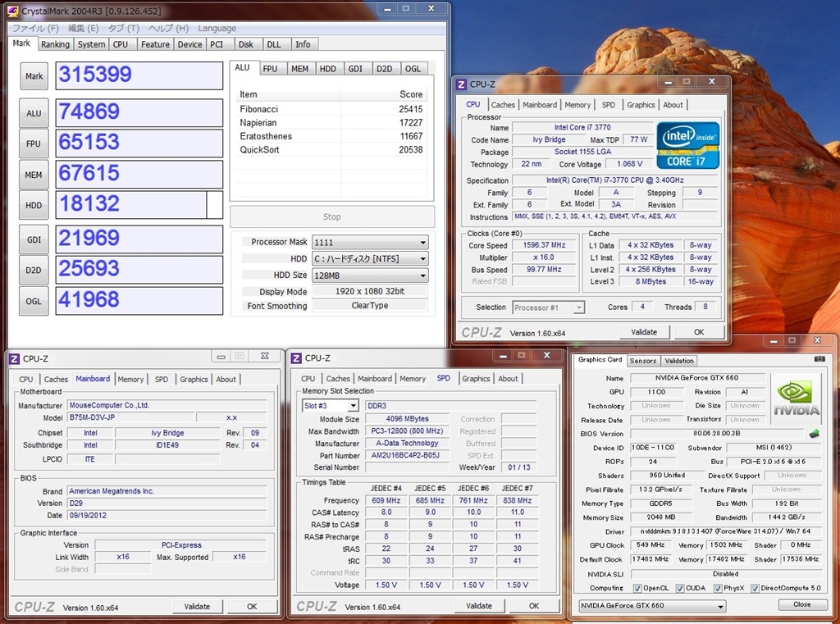This screenshot has height=624, width=840.
Task: Click the Fibonacci row in the score table
Action: [x=331, y=109]
